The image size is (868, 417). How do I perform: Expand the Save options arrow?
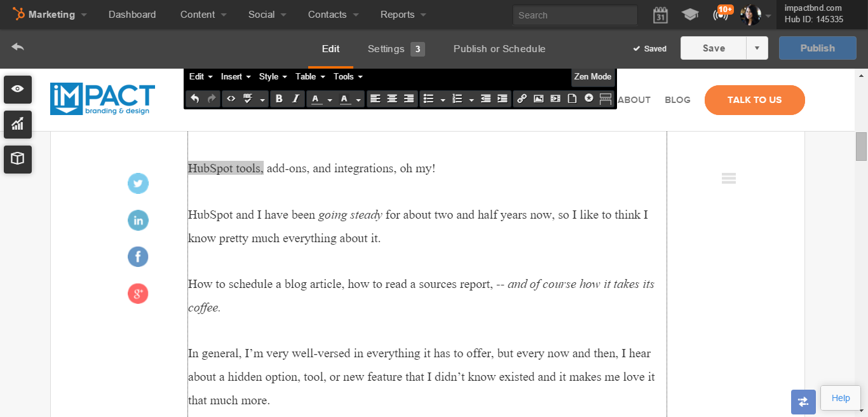757,48
